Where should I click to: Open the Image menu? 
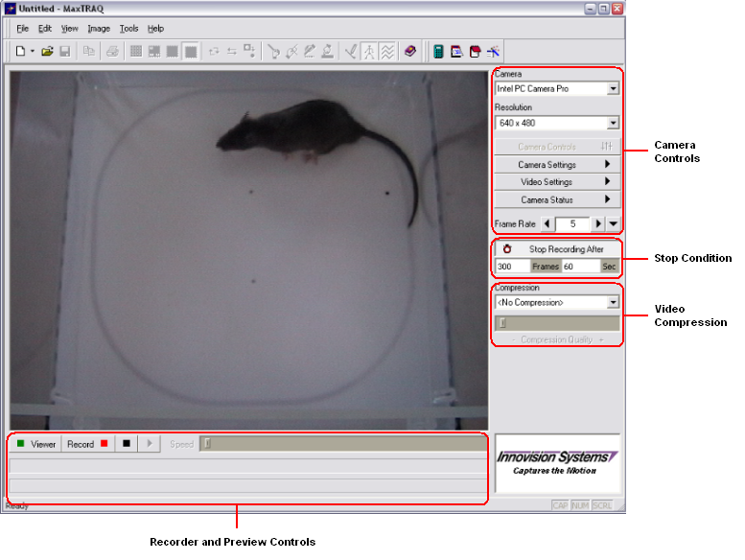(x=99, y=29)
